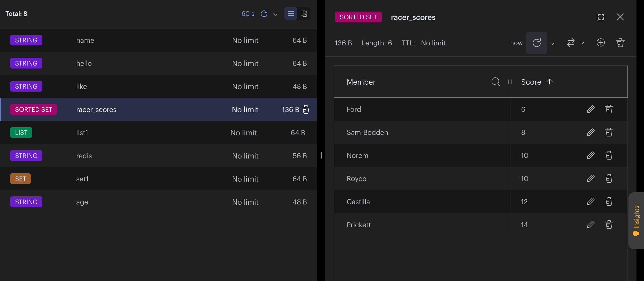Edit the score of Ford
Screen dimensions: 644x281
click(591, 109)
